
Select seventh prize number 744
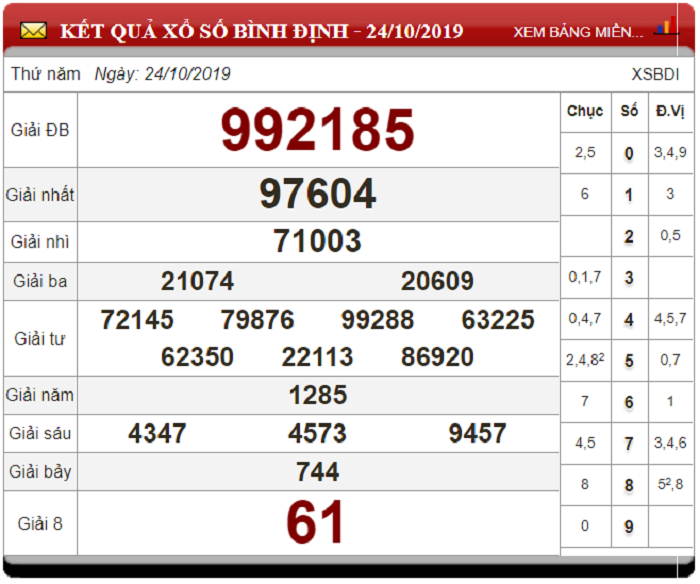click(x=318, y=471)
